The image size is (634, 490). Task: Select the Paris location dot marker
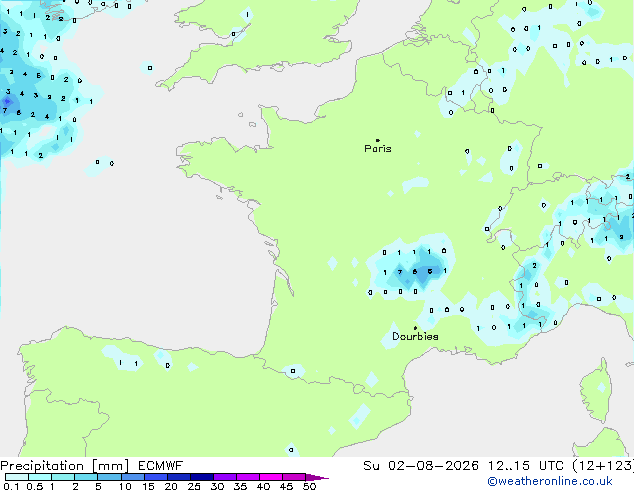tap(378, 140)
